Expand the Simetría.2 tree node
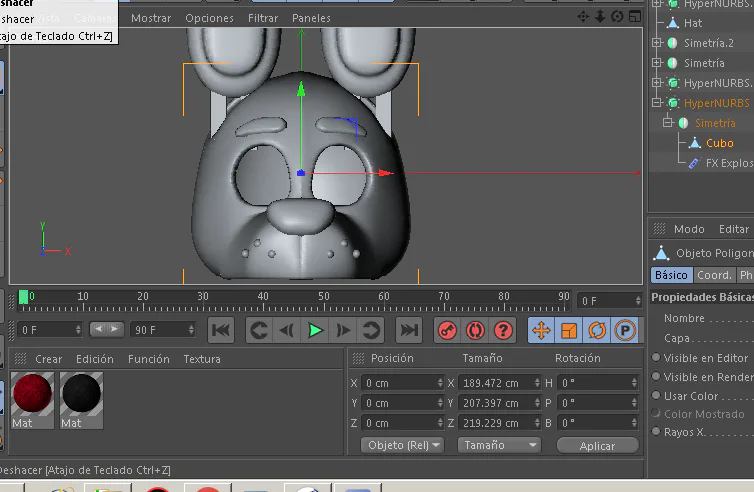 click(656, 42)
